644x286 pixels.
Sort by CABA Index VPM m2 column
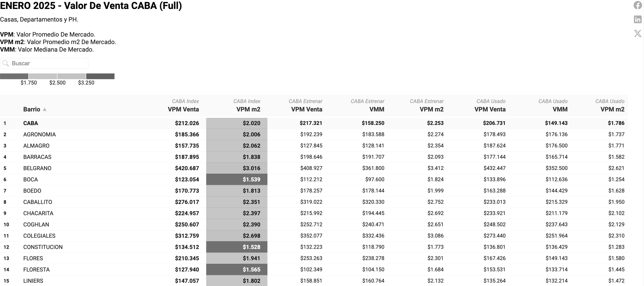tap(248, 109)
